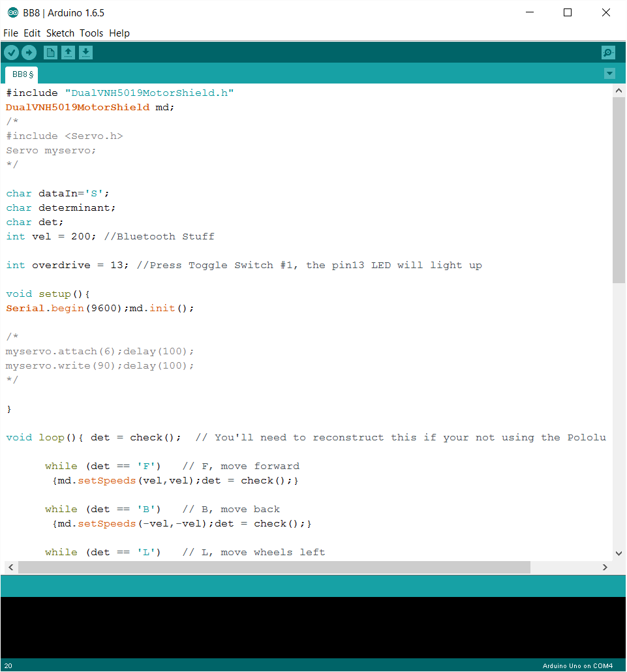Click the vertical scrollbar down arrow
Screen dimensions: 627x672
[x=619, y=552]
